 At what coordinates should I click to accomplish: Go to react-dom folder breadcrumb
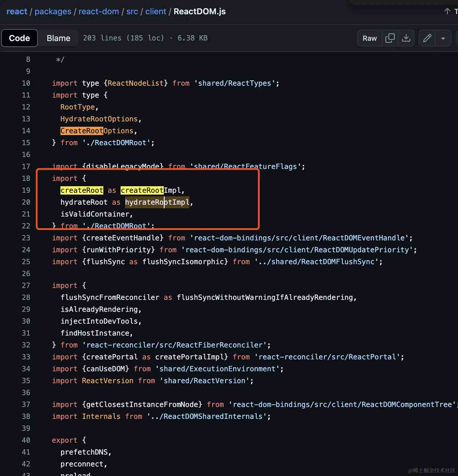pos(99,11)
